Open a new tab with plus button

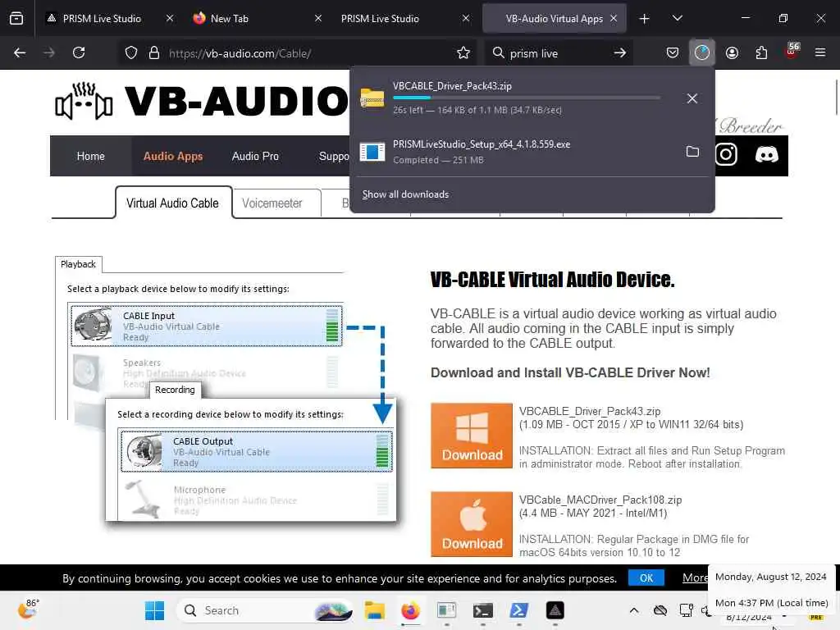point(645,19)
